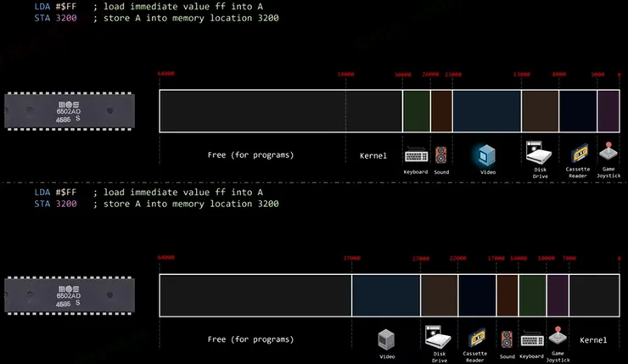Screen dimensions: 628x364
Task: Click the 'Kernel' label in the lower diagram
Action: point(593,340)
